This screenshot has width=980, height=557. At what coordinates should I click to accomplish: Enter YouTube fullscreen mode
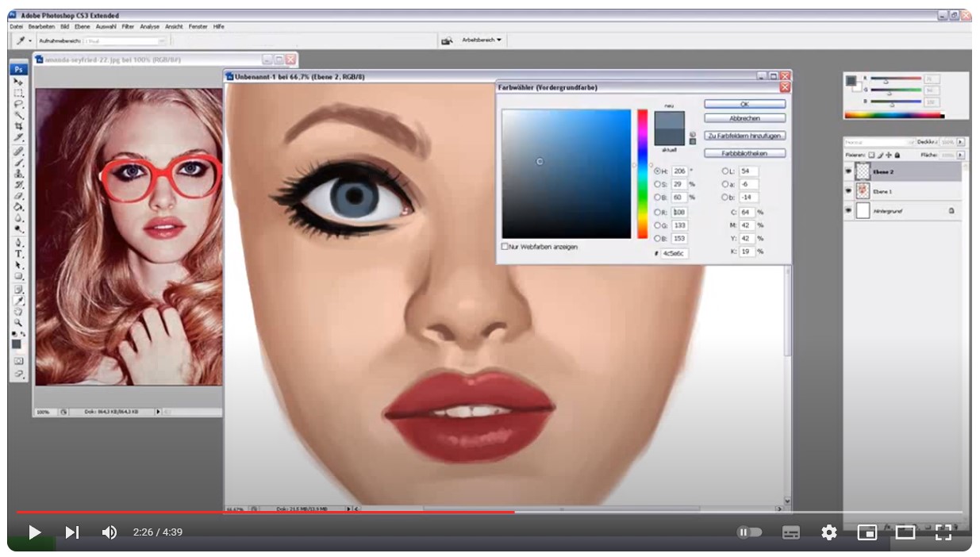click(943, 532)
